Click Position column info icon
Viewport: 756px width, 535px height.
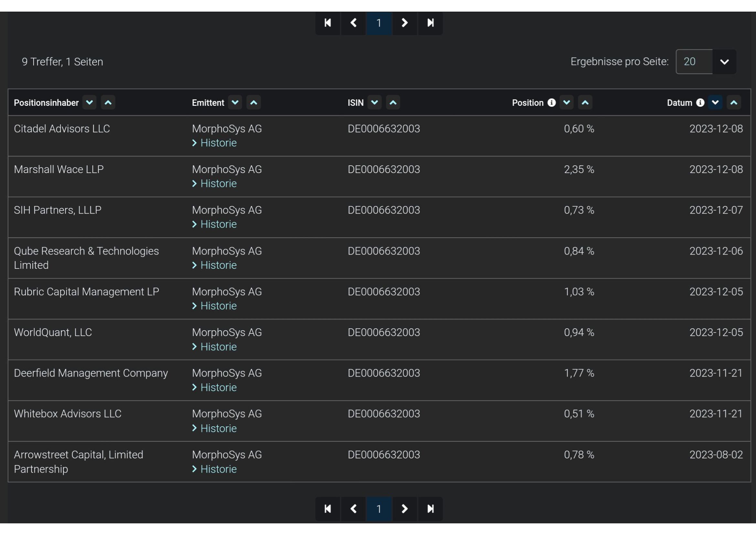tap(551, 103)
